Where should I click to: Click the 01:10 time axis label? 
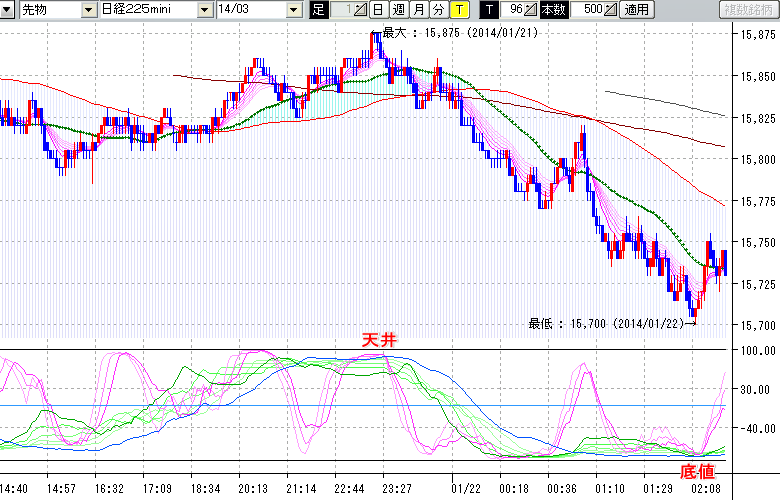tap(610, 489)
